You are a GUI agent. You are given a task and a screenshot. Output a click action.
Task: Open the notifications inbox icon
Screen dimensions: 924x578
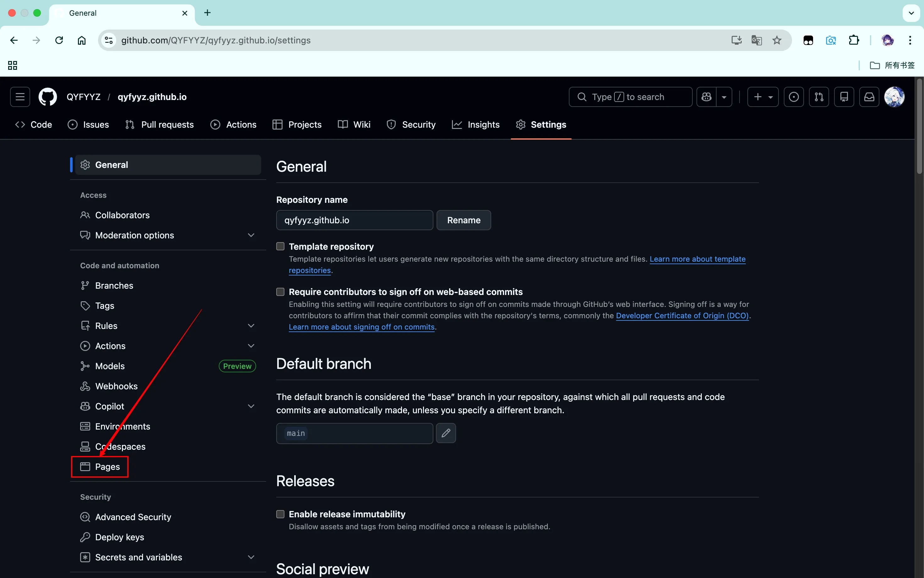(x=869, y=97)
